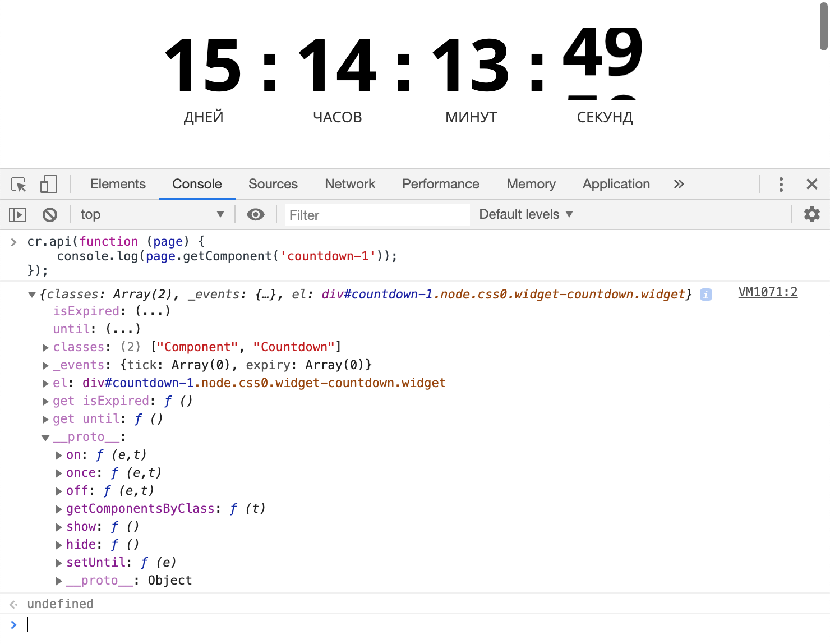Focus the console Filter field
Viewport: 830px width, 644px height.
tap(377, 215)
